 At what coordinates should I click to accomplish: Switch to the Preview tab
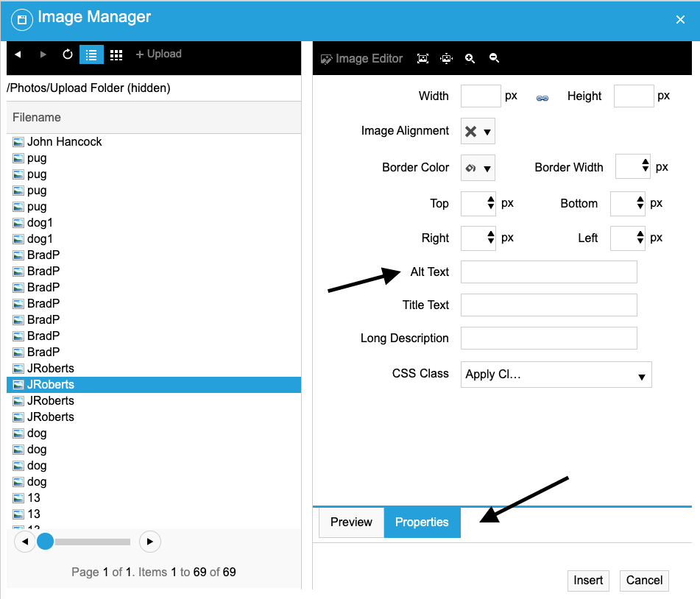(x=351, y=522)
